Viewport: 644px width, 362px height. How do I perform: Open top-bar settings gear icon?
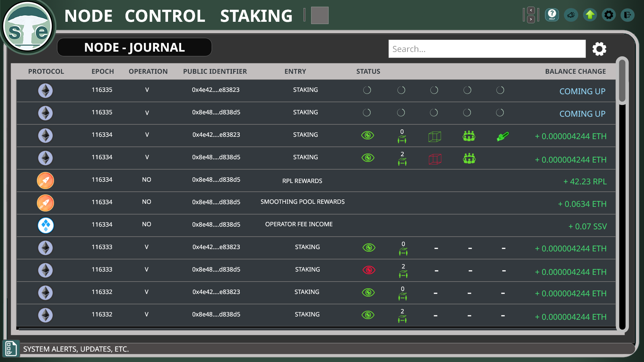(609, 15)
